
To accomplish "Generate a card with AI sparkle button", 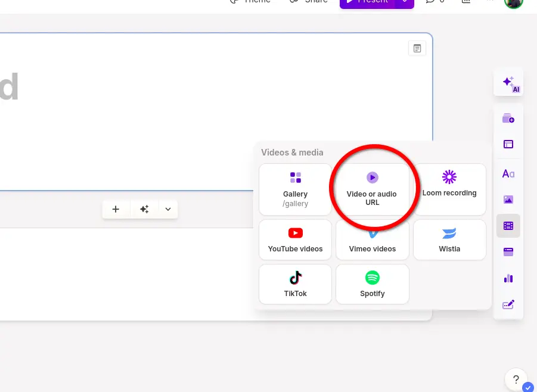I will pyautogui.click(x=144, y=209).
